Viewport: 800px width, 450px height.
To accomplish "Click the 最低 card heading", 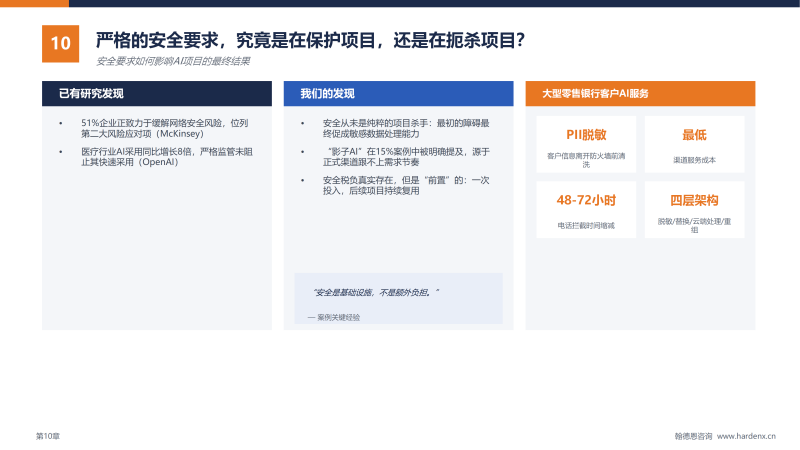I will (x=694, y=135).
